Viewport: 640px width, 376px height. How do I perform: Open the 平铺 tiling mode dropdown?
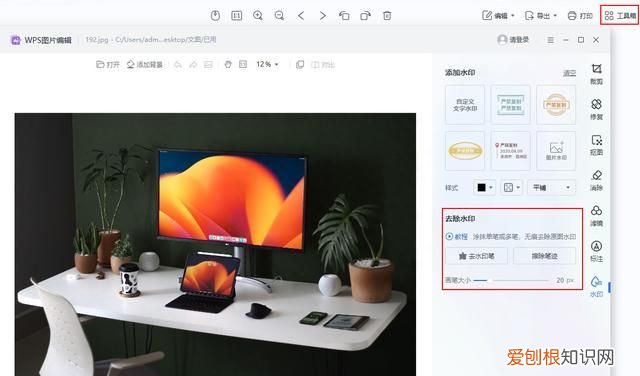551,187
